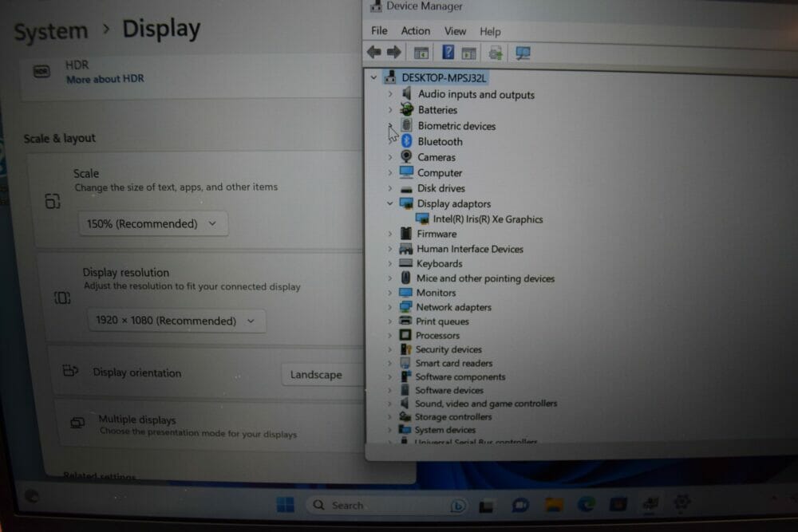Expand the Storage controllers node chevron
This screenshot has height=532, width=798.
click(x=390, y=416)
